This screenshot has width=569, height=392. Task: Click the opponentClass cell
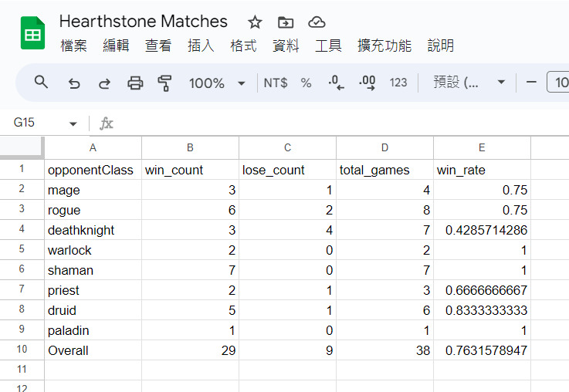(x=93, y=169)
